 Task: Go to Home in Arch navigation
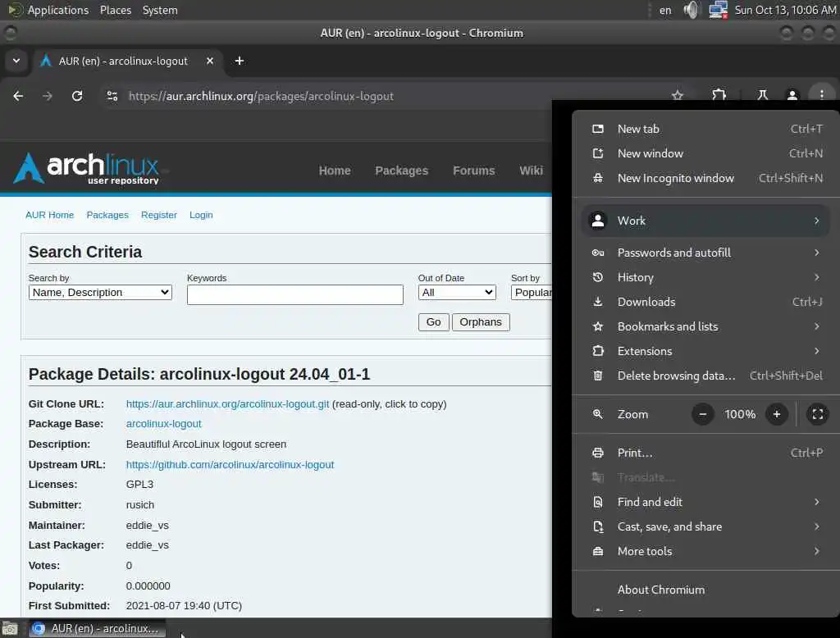(x=335, y=171)
